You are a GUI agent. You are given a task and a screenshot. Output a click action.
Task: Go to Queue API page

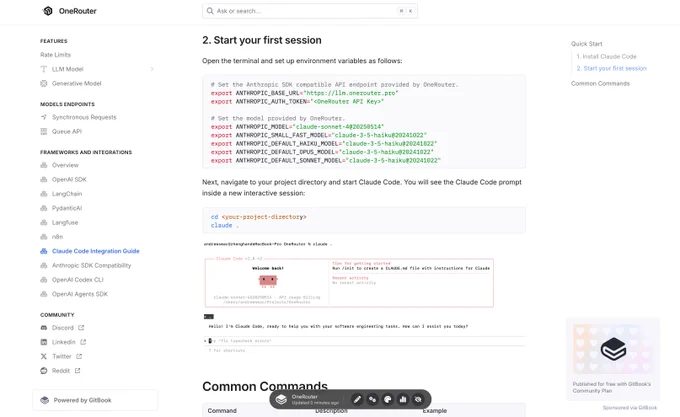point(67,131)
